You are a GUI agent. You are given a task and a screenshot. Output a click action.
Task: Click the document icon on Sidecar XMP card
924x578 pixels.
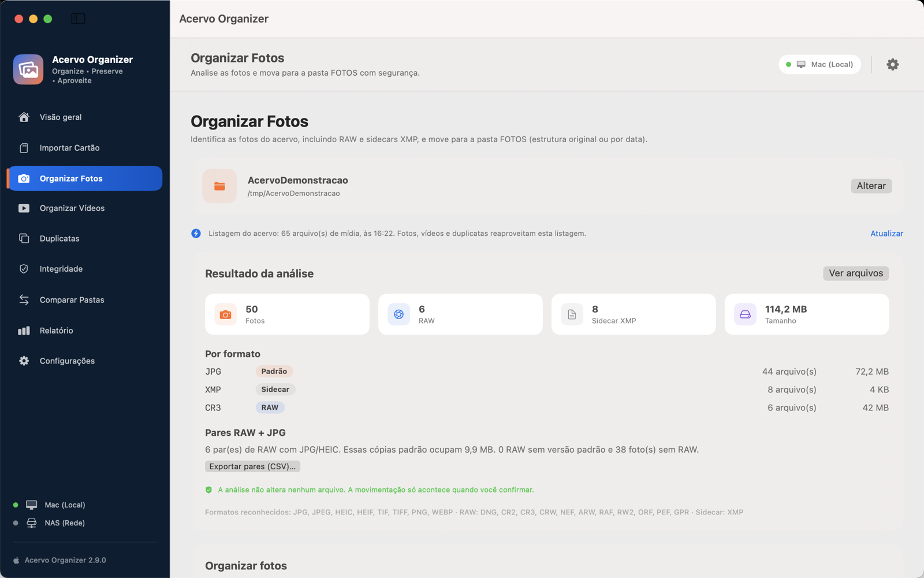click(572, 314)
